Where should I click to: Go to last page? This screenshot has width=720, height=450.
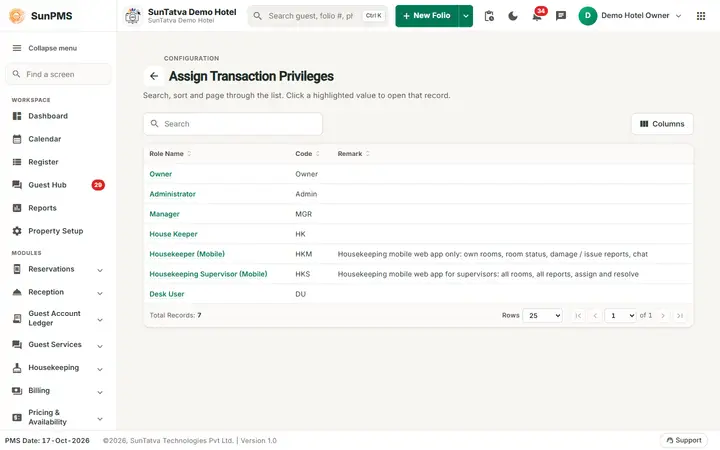pyautogui.click(x=680, y=315)
